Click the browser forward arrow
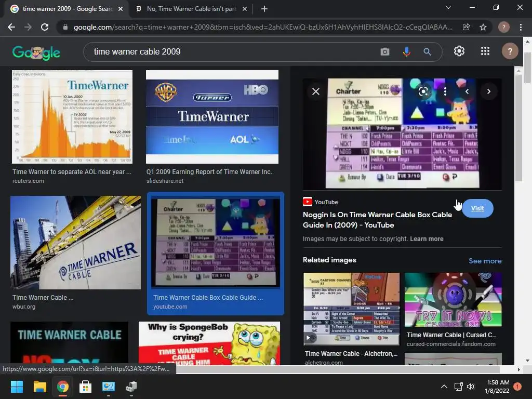This screenshot has width=532, height=399. [x=28, y=27]
